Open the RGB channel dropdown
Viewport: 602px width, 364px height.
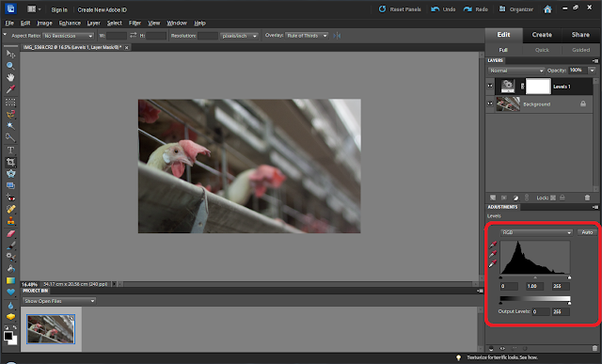click(x=536, y=232)
